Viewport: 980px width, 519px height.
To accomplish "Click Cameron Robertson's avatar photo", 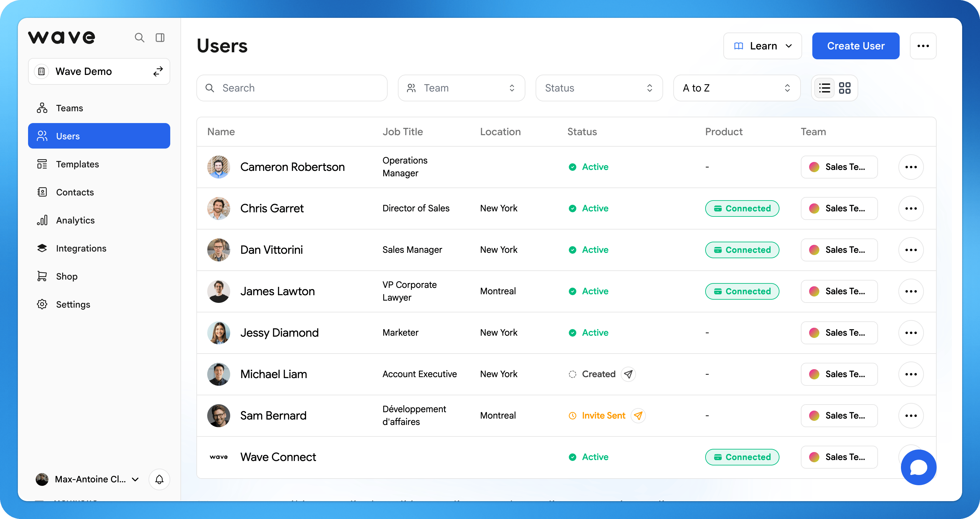I will coord(218,167).
